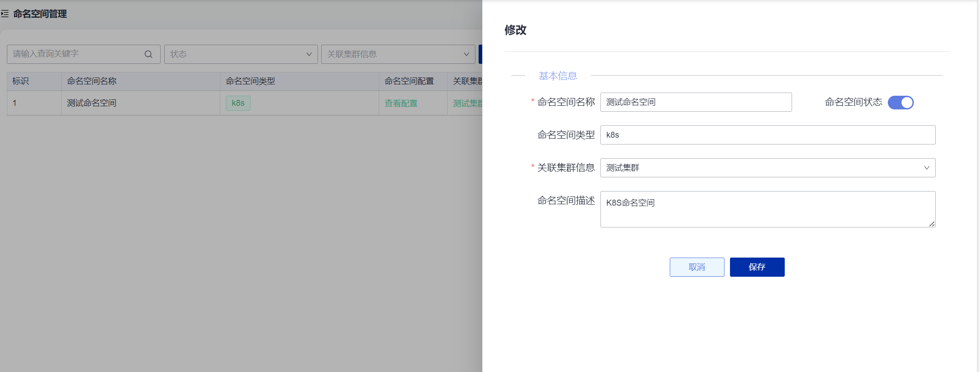
Task: Switch off the 命名空间状态 toggle
Action: coord(901,103)
